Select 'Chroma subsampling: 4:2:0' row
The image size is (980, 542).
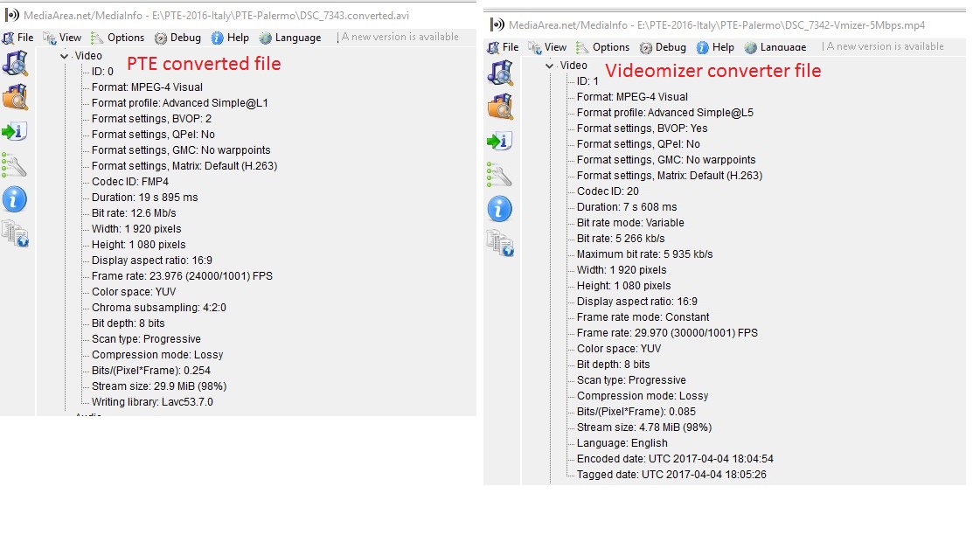click(159, 308)
